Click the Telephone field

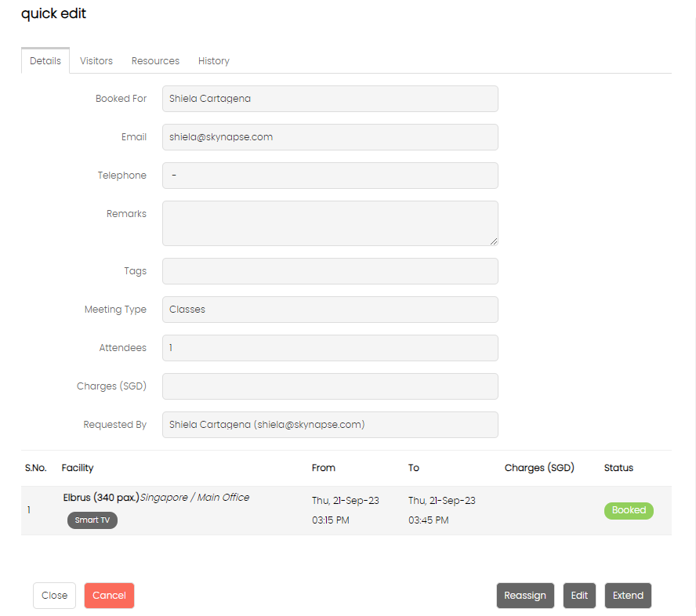(x=330, y=176)
